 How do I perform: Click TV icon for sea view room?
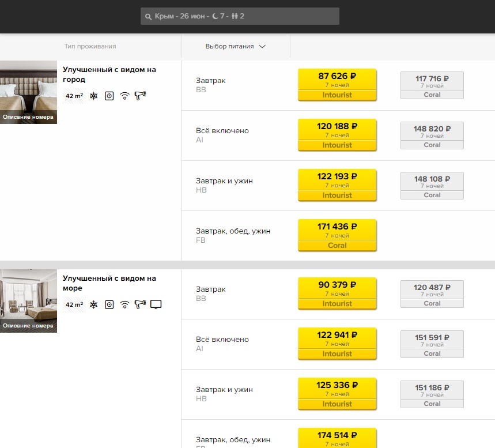[156, 304]
